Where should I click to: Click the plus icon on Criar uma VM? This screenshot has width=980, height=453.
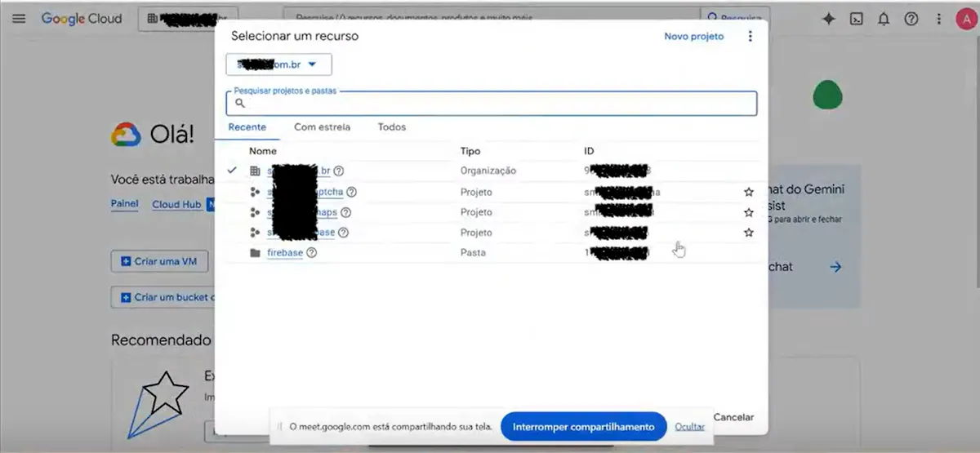tap(126, 261)
